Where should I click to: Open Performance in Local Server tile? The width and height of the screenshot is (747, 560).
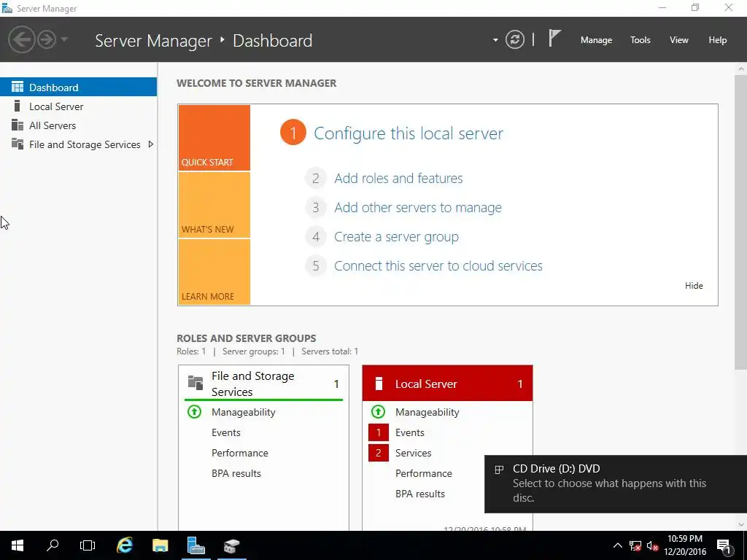pyautogui.click(x=424, y=473)
